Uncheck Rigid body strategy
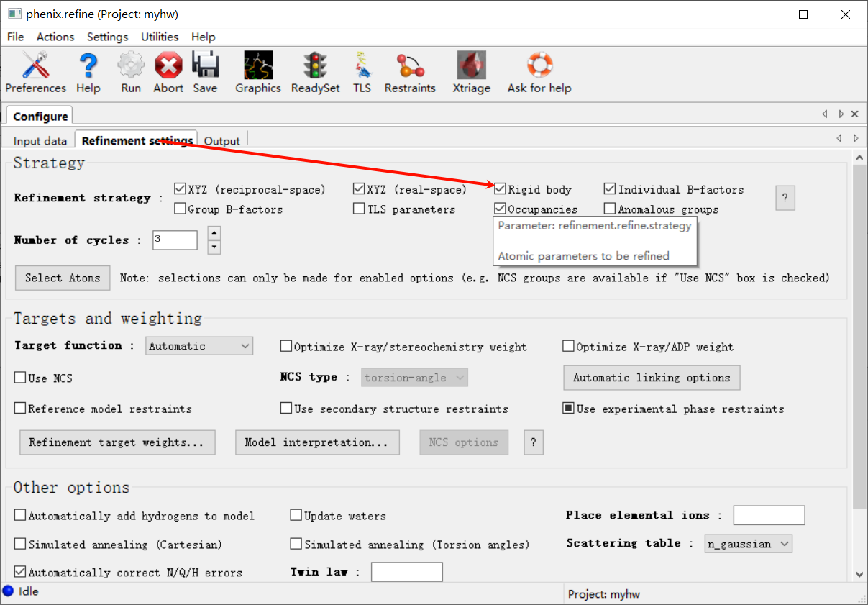 pyautogui.click(x=501, y=189)
